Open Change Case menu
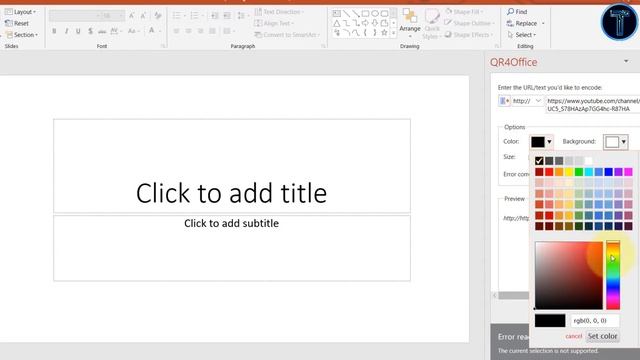Viewport: 640px width, 360px height. [133, 31]
